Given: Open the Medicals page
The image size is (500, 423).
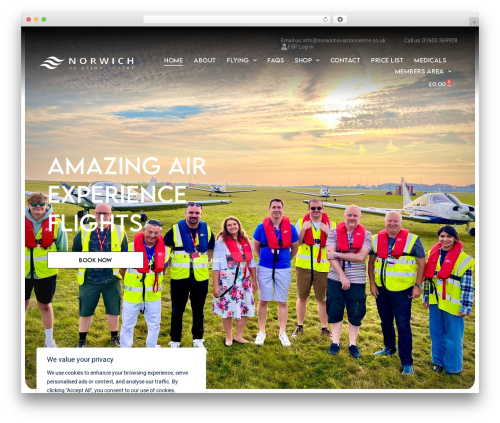Looking at the screenshot, I should (430, 60).
